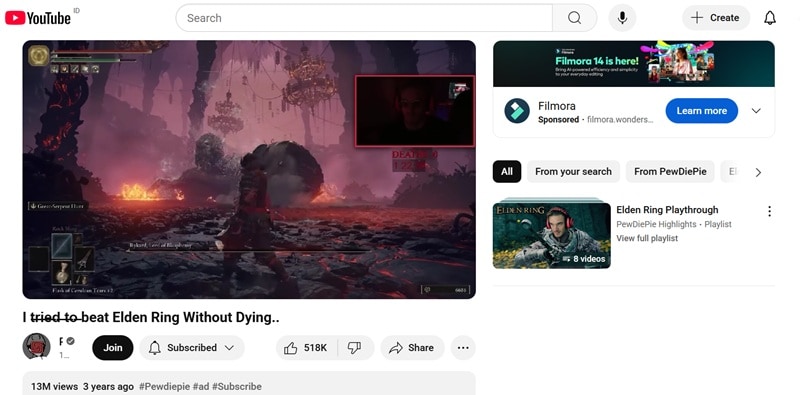Screen dimensions: 800x395
Task: Open the channel avatar
Action: 36,347
